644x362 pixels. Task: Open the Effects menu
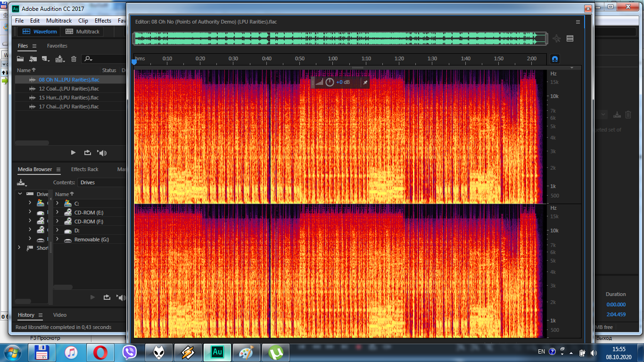pyautogui.click(x=103, y=21)
